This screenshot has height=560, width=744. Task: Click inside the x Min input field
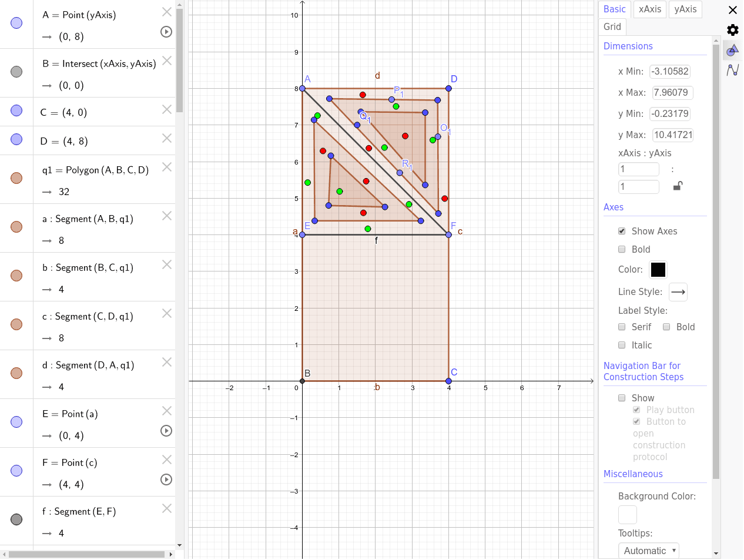point(669,71)
